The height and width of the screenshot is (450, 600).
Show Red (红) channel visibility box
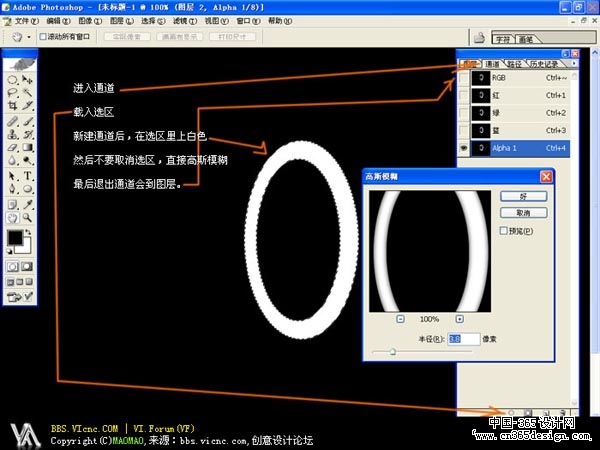pos(463,95)
